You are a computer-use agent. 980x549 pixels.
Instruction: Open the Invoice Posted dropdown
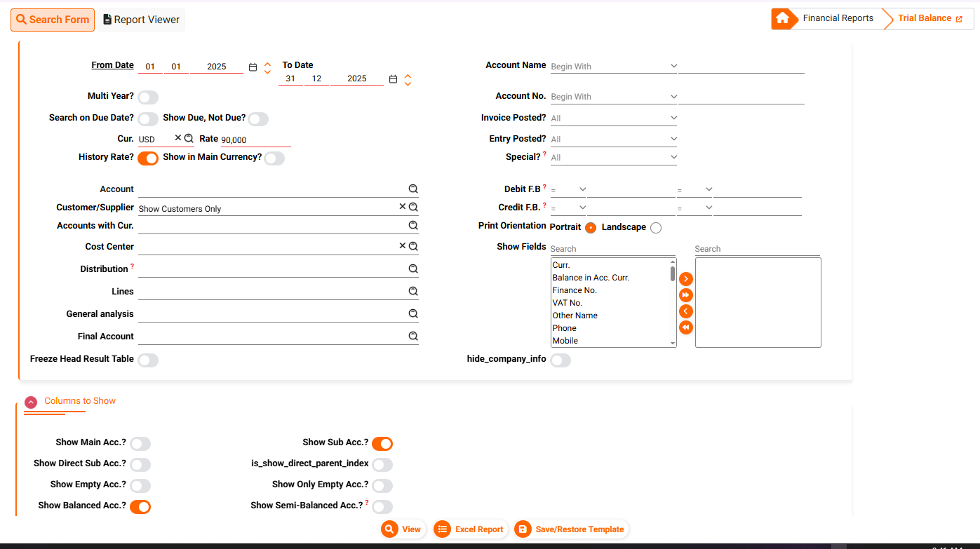[613, 118]
